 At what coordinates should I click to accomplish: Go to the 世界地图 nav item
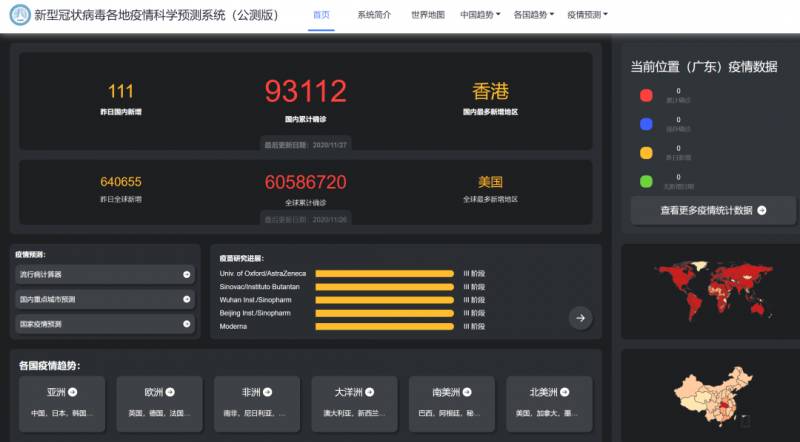pyautogui.click(x=428, y=15)
